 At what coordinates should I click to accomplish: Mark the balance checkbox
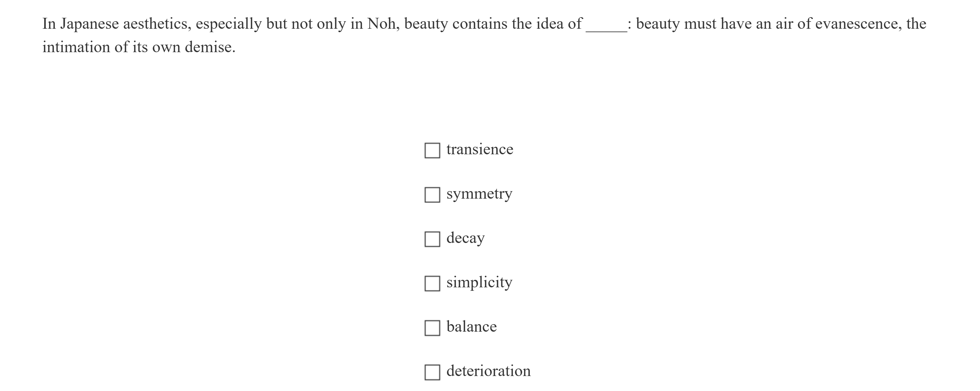432,328
